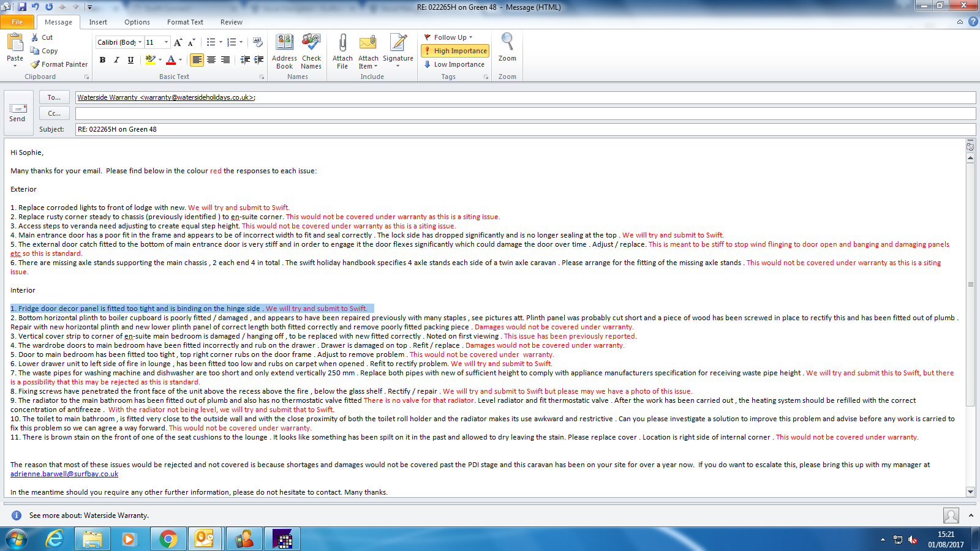Open the Attach Item dropdown
Viewport: 980px width, 551px height.
pos(368,62)
